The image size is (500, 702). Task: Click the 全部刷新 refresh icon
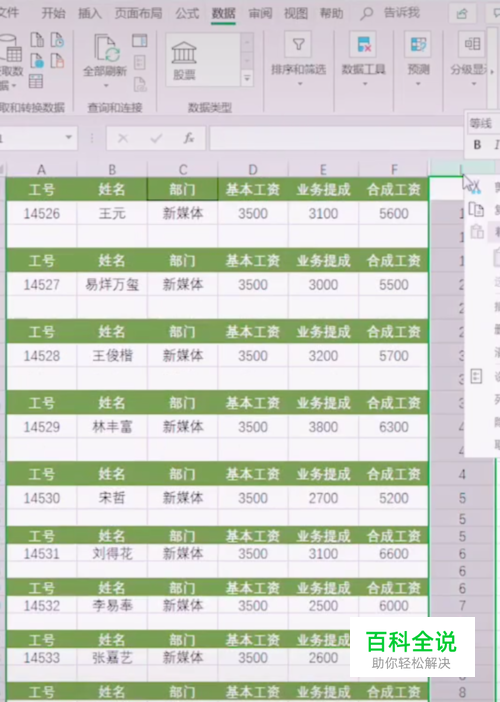point(107,48)
